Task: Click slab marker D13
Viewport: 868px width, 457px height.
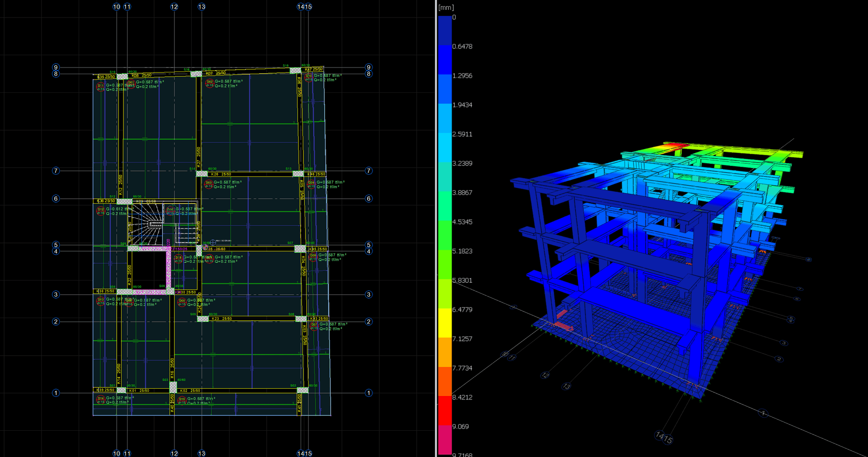Action: pyautogui.click(x=100, y=300)
